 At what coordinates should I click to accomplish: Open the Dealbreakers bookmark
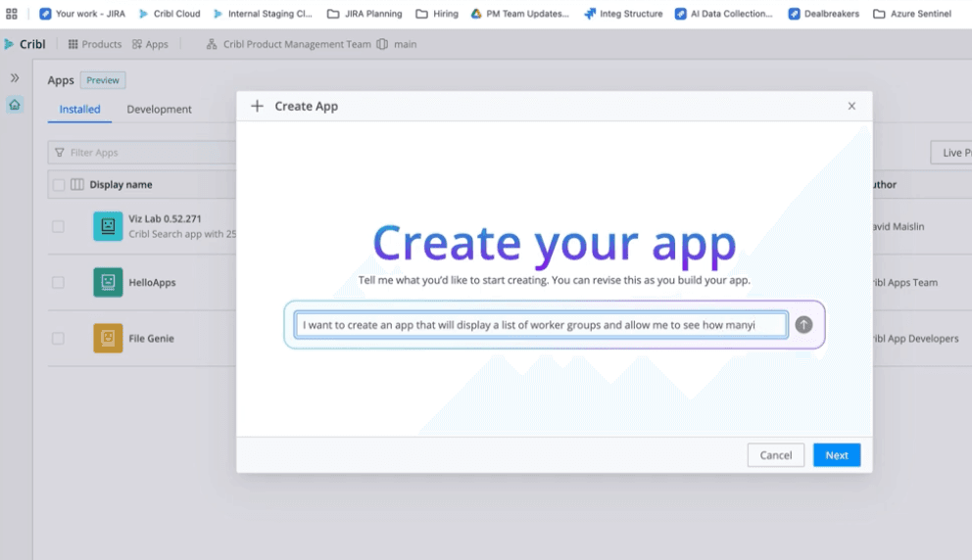pyautogui.click(x=824, y=14)
